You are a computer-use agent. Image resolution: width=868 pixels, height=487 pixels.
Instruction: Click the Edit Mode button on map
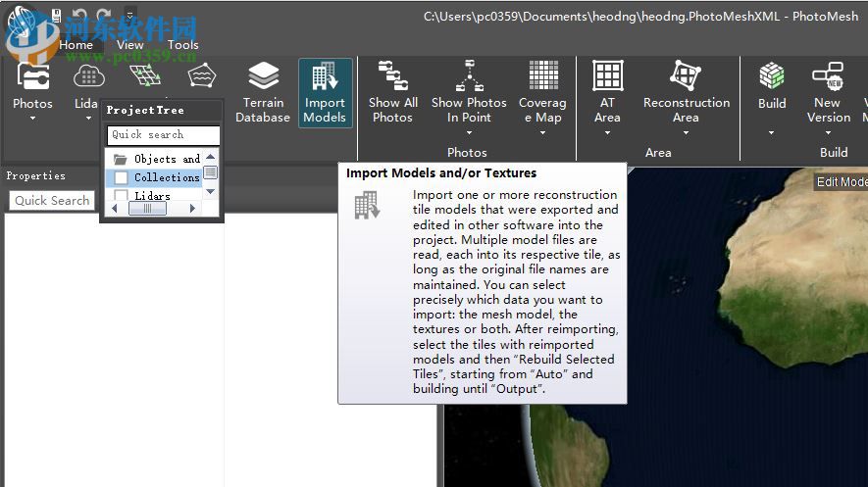click(842, 182)
